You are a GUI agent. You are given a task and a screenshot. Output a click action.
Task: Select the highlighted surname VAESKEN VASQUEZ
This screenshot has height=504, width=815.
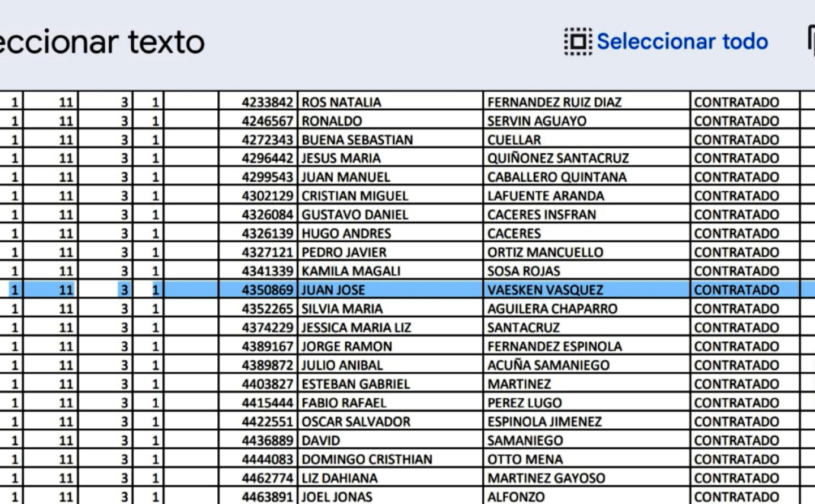click(x=546, y=290)
